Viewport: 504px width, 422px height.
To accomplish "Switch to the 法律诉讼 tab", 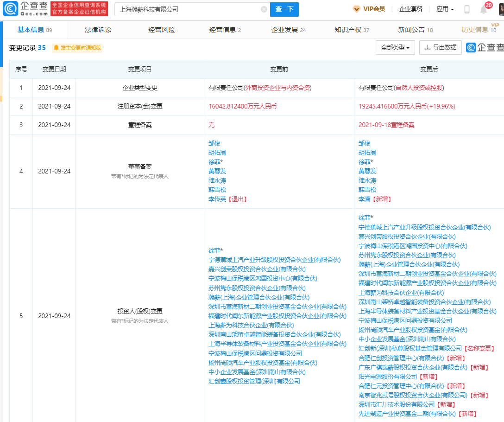I will point(98,30).
